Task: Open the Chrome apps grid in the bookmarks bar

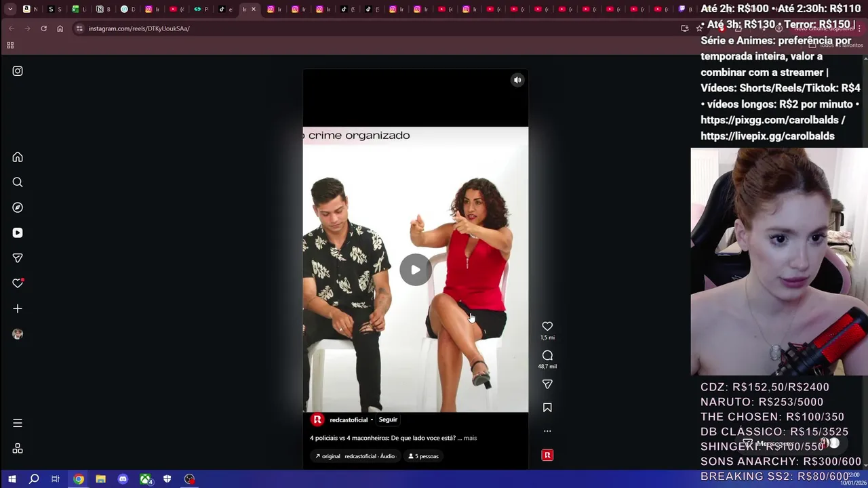Action: (10, 45)
